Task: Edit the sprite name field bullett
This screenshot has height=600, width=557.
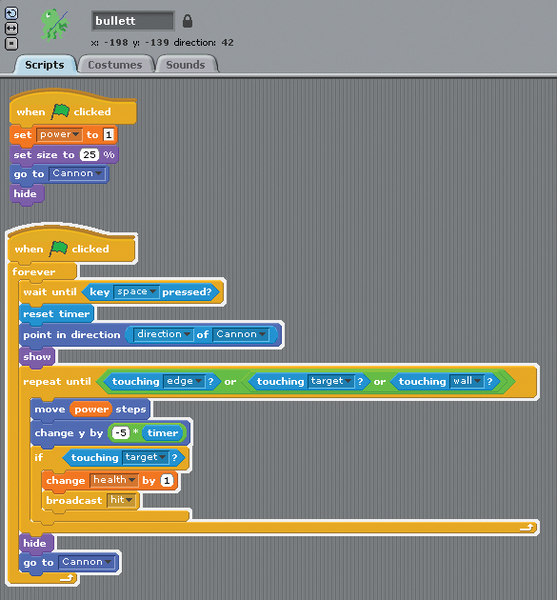Action: pyautogui.click(x=133, y=21)
